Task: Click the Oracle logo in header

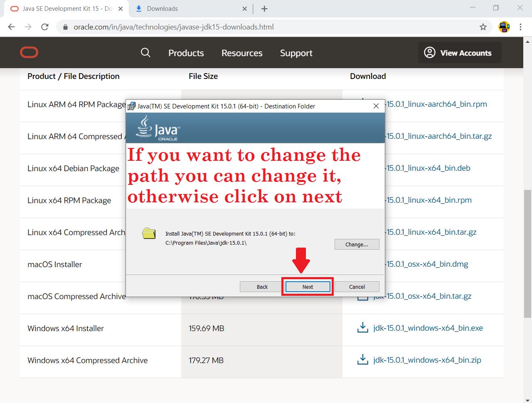Action: tap(29, 52)
